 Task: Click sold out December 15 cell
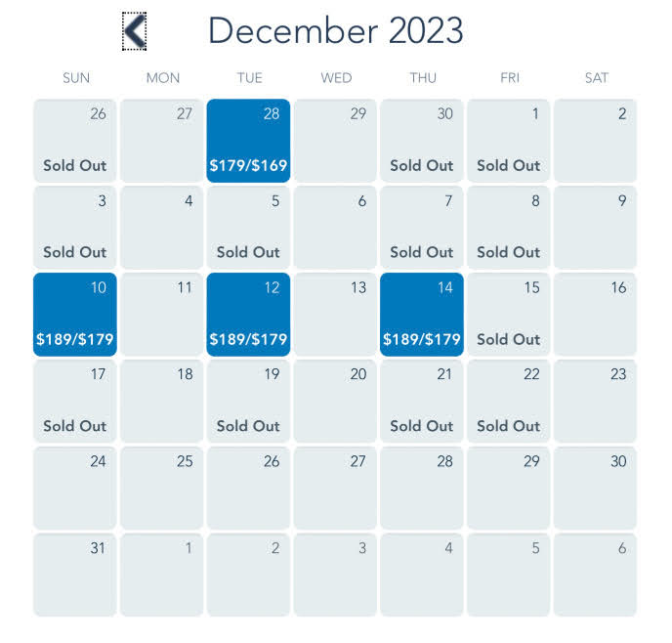pos(508,315)
